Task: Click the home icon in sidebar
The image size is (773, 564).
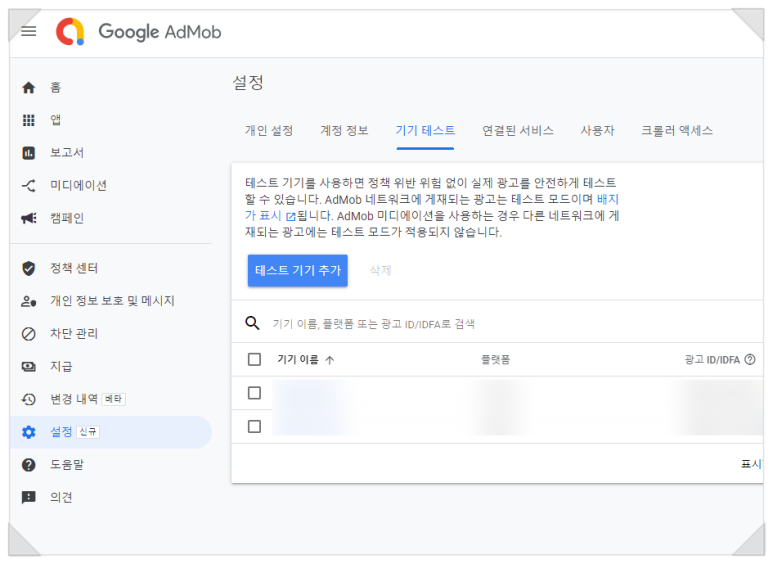Action: [29, 88]
